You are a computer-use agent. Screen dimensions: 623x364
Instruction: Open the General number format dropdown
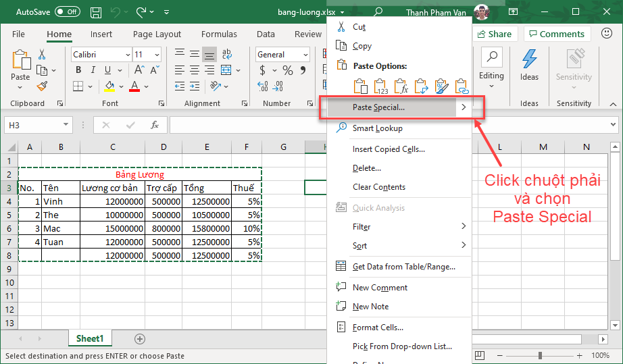coord(305,55)
